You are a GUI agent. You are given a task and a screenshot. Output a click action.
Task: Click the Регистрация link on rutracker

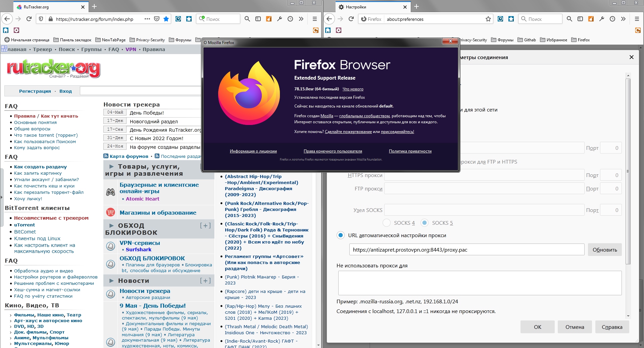click(x=35, y=91)
